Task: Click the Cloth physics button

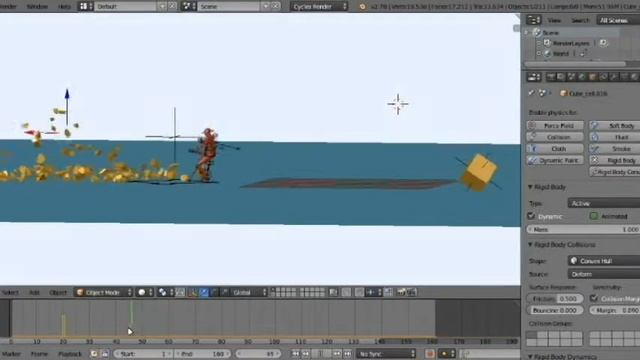Action: pyautogui.click(x=555, y=149)
